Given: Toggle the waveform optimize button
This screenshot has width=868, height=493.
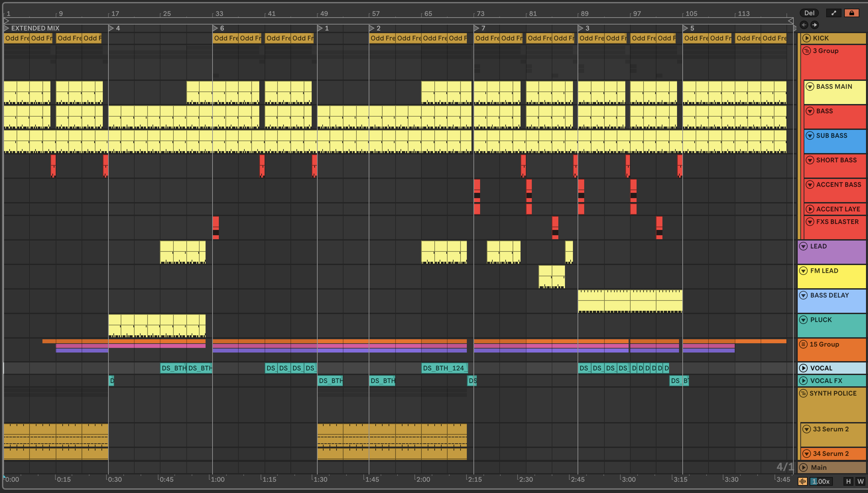Looking at the screenshot, I should point(802,481).
